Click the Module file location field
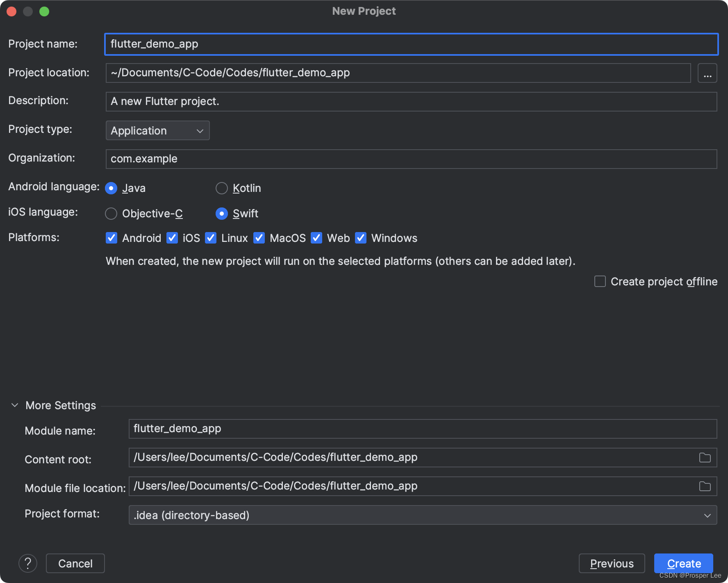Viewport: 728px width, 583px height. point(423,486)
